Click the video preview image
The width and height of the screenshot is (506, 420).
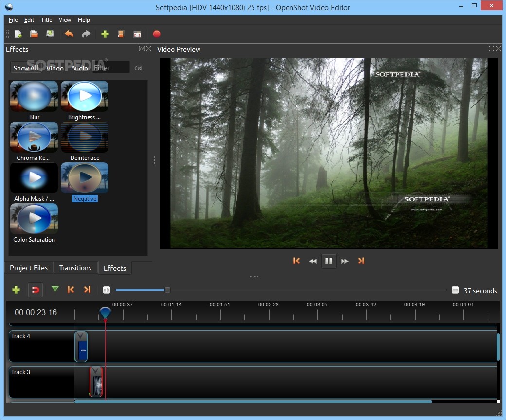point(328,153)
